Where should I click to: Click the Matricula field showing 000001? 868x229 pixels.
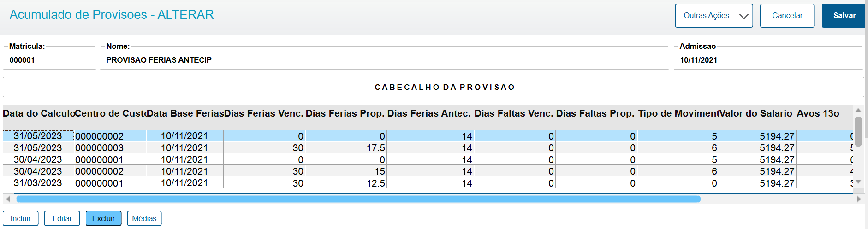49,60
